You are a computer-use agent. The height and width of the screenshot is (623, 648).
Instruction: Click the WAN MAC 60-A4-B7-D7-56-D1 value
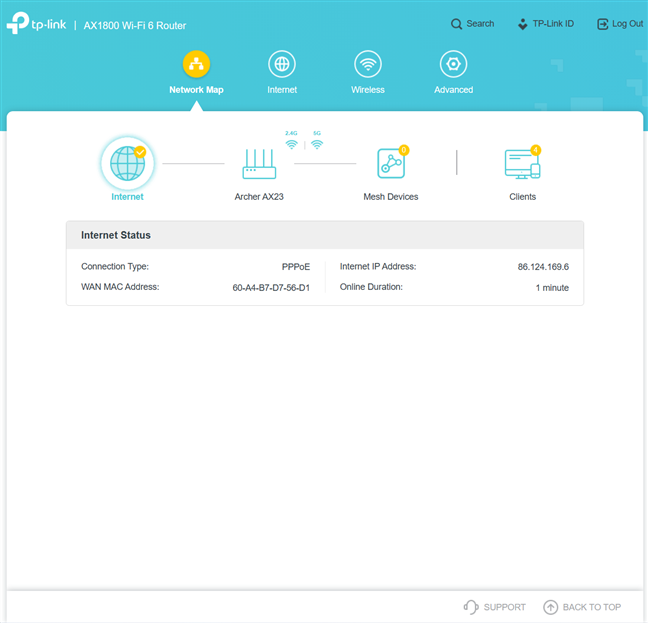[x=271, y=288]
